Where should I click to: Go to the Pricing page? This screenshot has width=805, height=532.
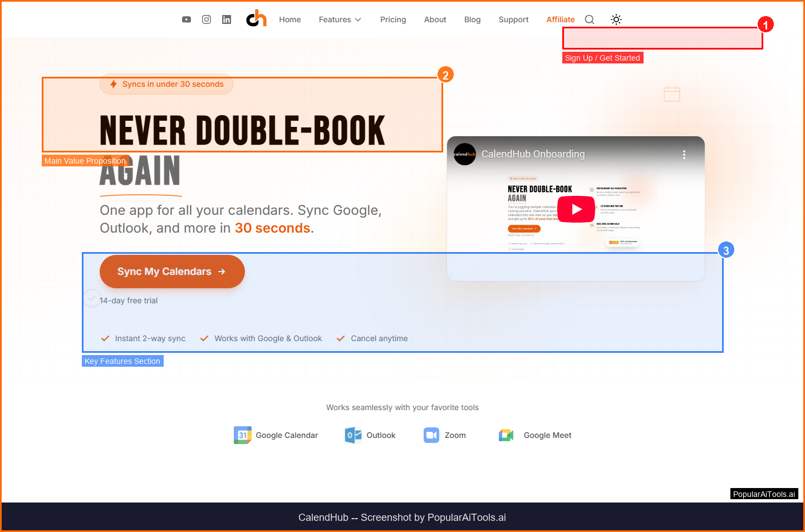pos(393,19)
